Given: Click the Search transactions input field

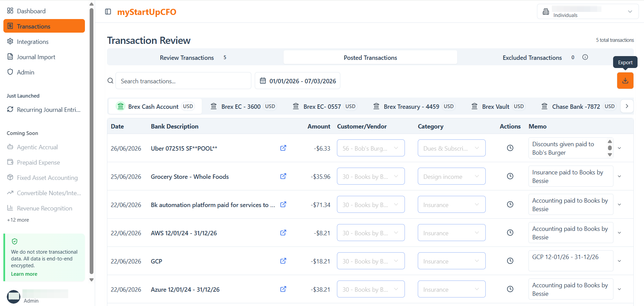Looking at the screenshot, I should click(183, 81).
